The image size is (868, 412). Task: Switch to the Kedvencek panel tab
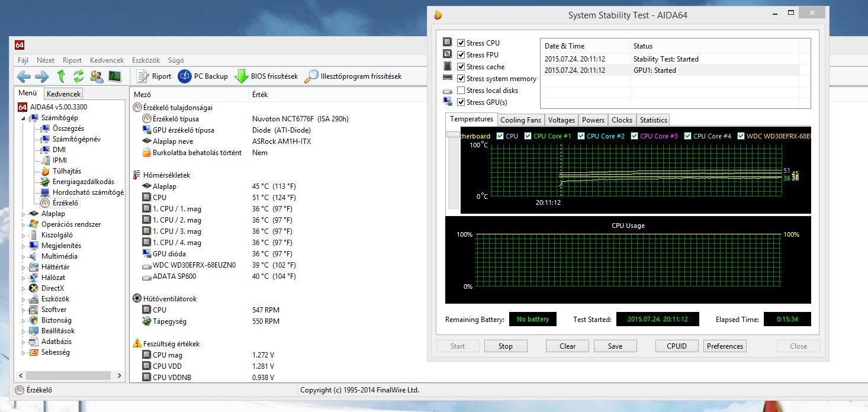pos(63,94)
